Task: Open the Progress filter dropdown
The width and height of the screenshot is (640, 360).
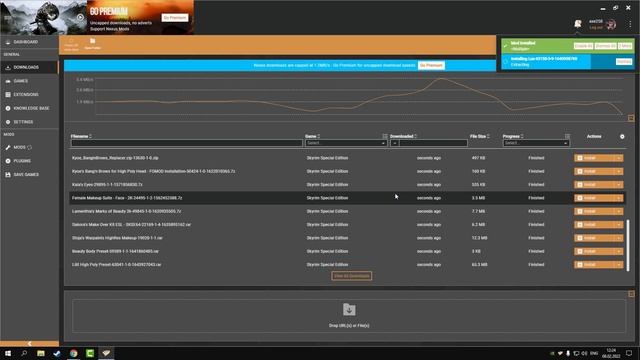Action: (536, 143)
